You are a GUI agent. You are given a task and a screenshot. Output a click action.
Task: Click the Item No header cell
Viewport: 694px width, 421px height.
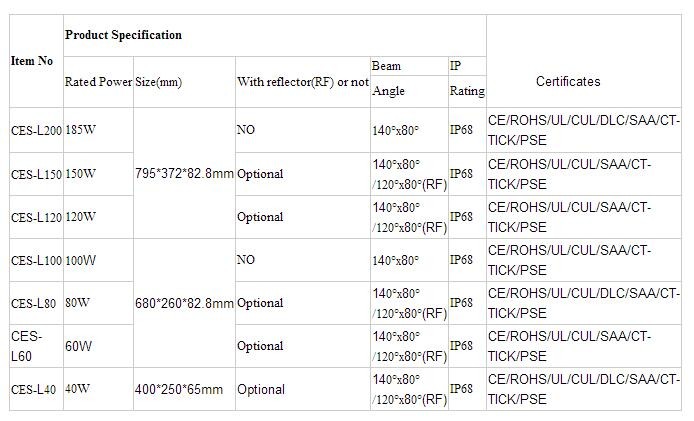[36, 61]
